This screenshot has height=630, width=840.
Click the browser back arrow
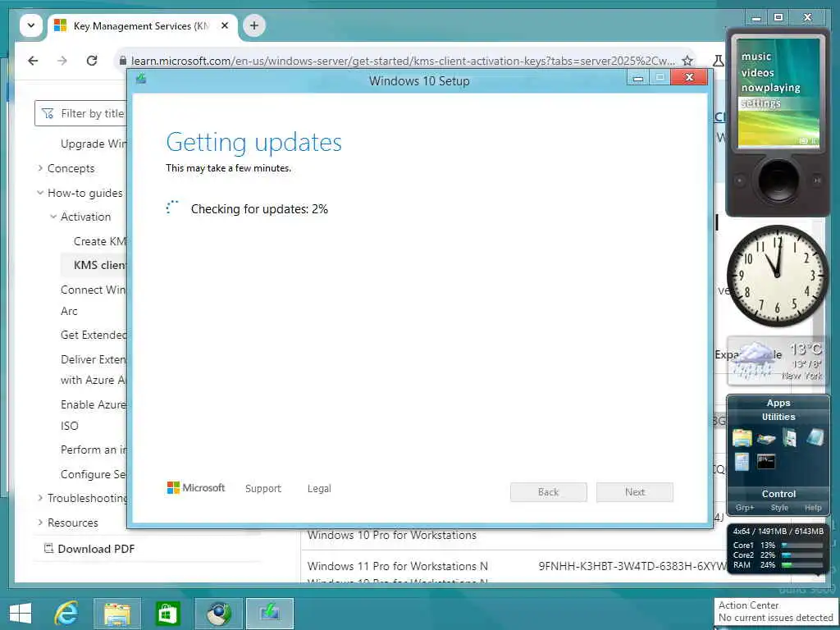point(33,61)
